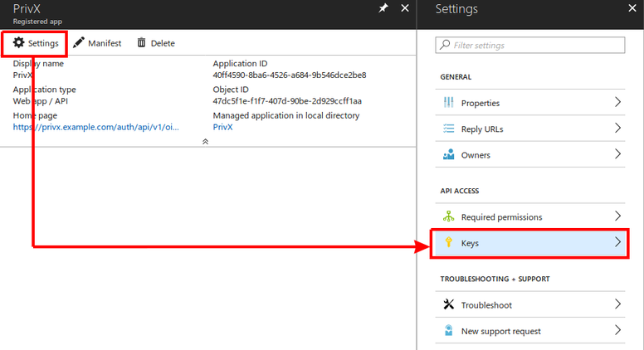Expand Owners with its chevron arrow
Viewport: 644px width, 350px height.
click(617, 154)
